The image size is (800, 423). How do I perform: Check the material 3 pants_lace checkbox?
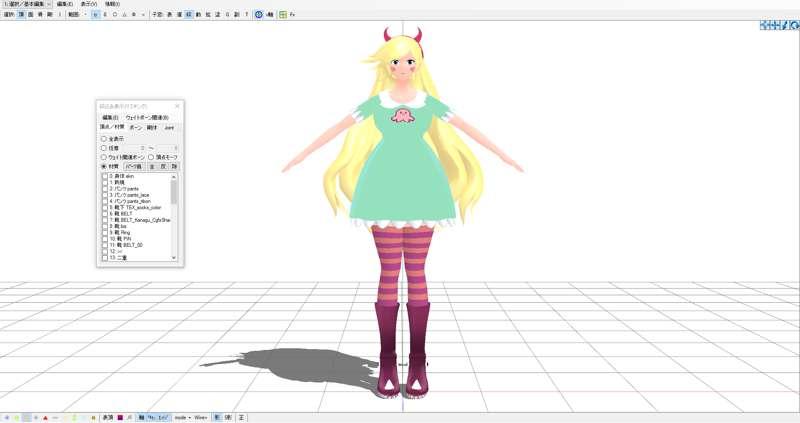click(105, 195)
